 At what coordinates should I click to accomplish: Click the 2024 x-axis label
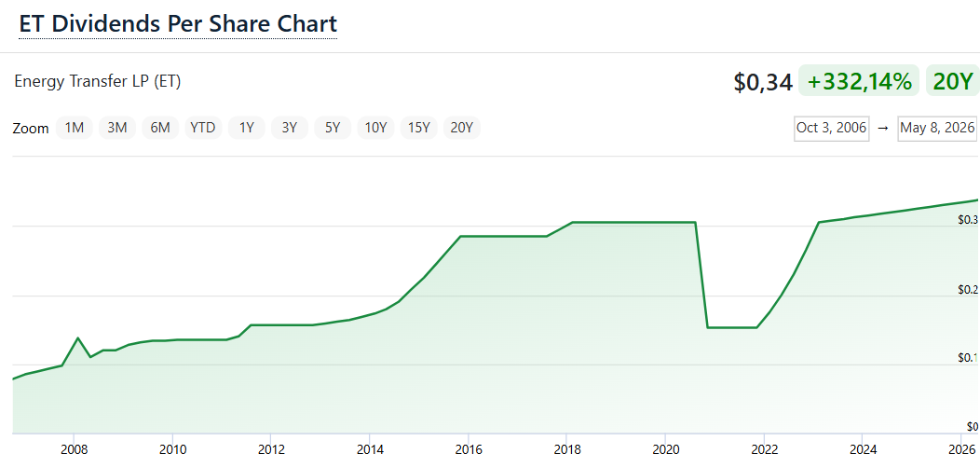862,449
